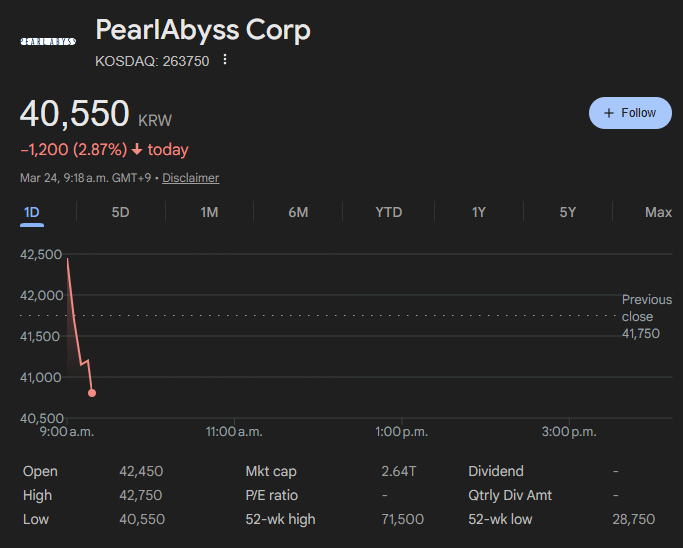The height and width of the screenshot is (548, 683).
Task: Select the 1D chart range tab
Action: 32,213
